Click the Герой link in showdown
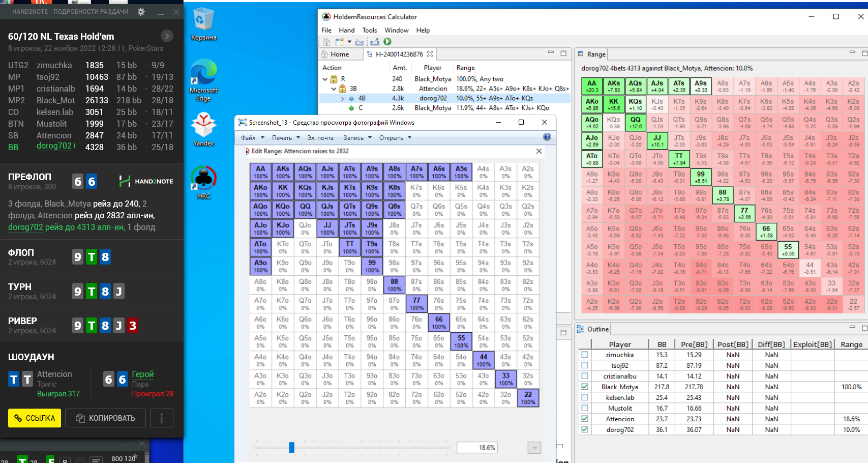Viewport: 868px width, 463px height. pyautogui.click(x=143, y=374)
